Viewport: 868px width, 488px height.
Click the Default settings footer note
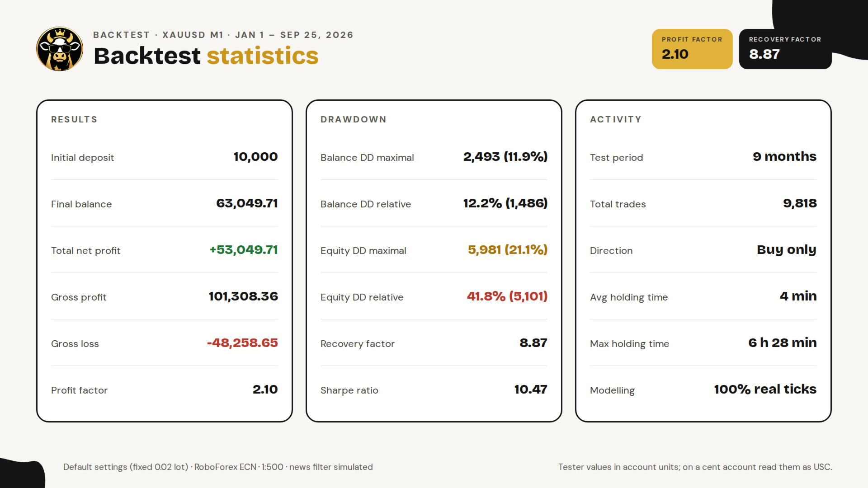coord(218,467)
